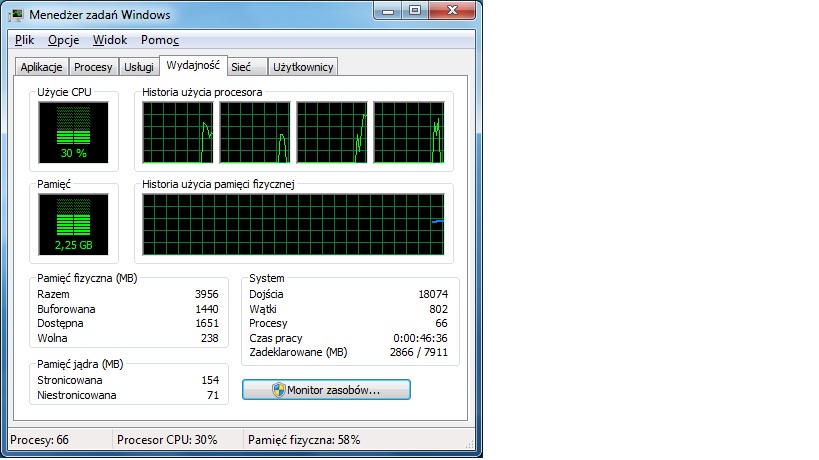The image size is (819, 460).
Task: Click the Wątki label
Action: coord(263,309)
